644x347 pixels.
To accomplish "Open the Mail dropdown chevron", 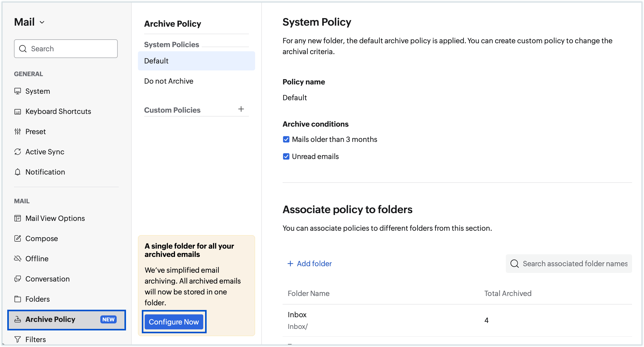I will pos(42,22).
